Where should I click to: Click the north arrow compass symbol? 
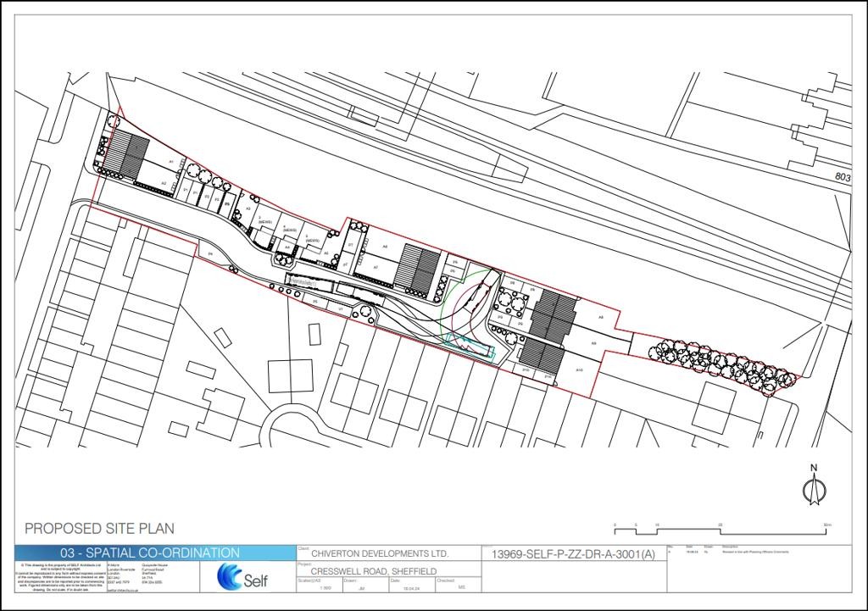813,486
